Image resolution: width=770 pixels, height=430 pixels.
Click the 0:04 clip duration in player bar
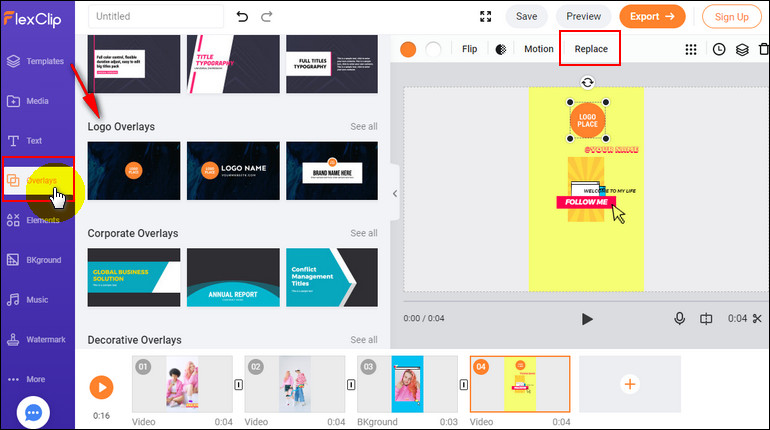[737, 319]
